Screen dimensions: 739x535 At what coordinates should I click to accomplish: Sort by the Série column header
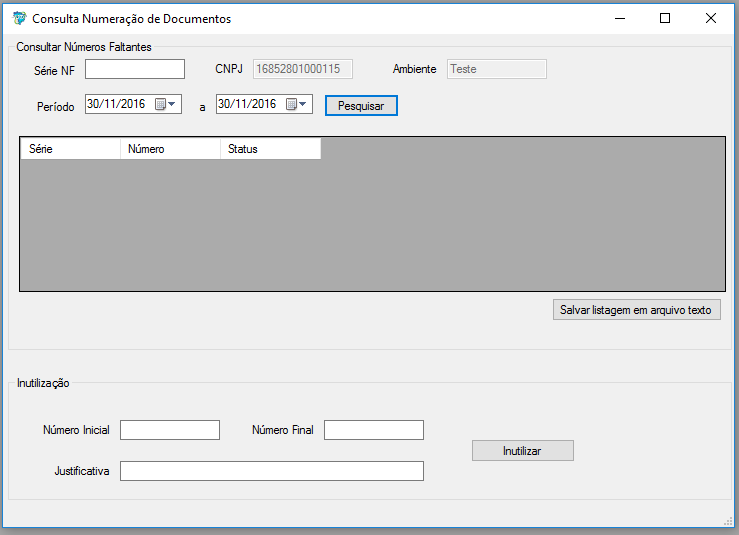70,149
